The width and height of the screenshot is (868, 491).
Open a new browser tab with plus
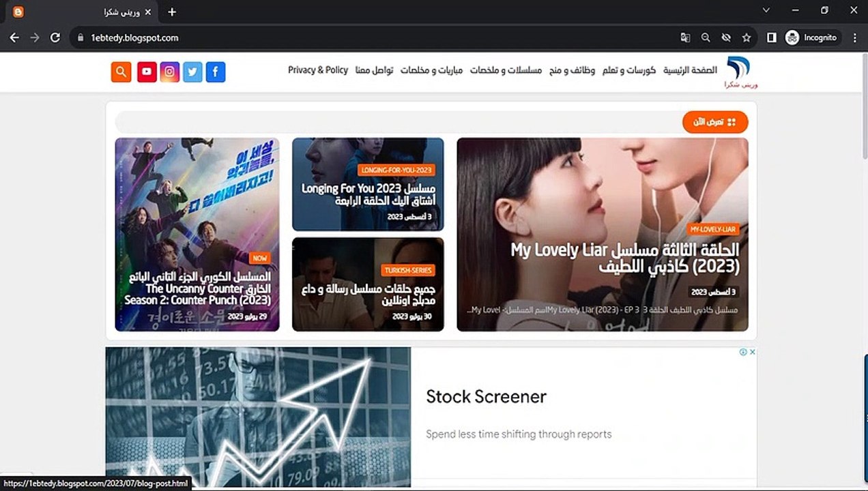tap(172, 12)
